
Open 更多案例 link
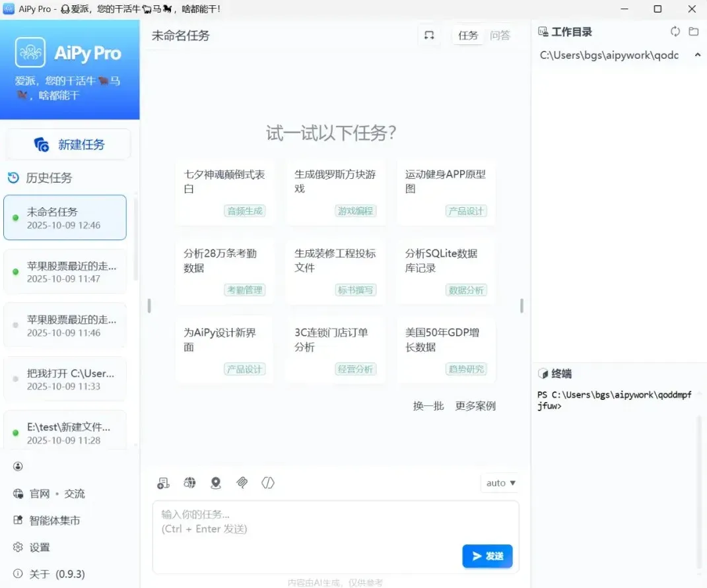475,406
